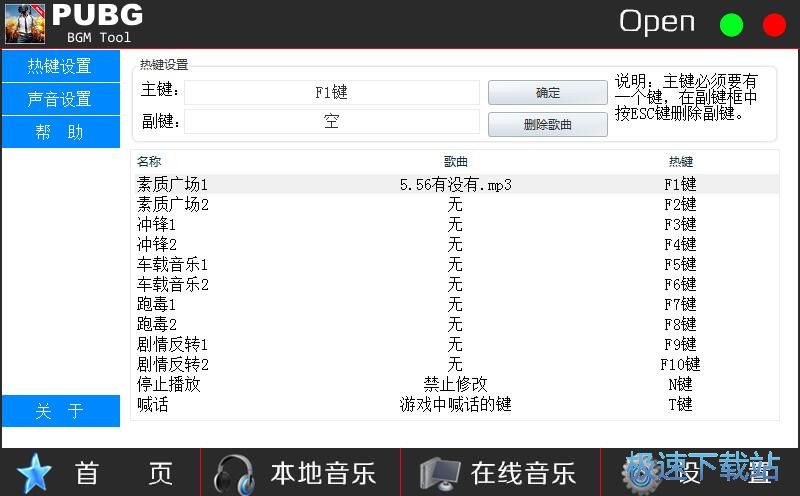This screenshot has width=800, height=496.
Task: Select the 跑毒1 row
Action: (455, 304)
